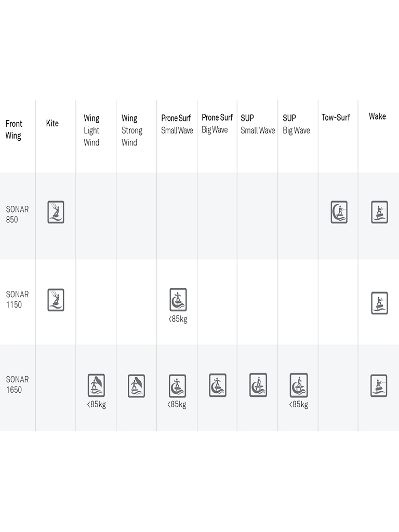Image resolution: width=399 pixels, height=532 pixels.
Task: Click the Kite column header
Action: 52,124
